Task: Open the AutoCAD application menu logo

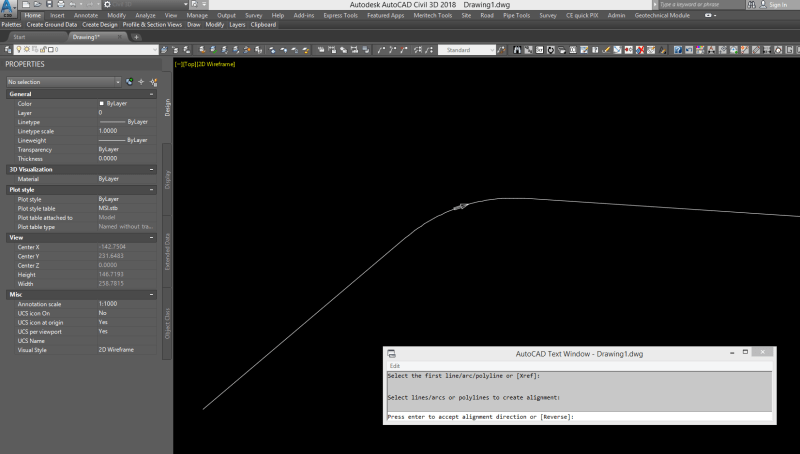Action: pos(8,7)
